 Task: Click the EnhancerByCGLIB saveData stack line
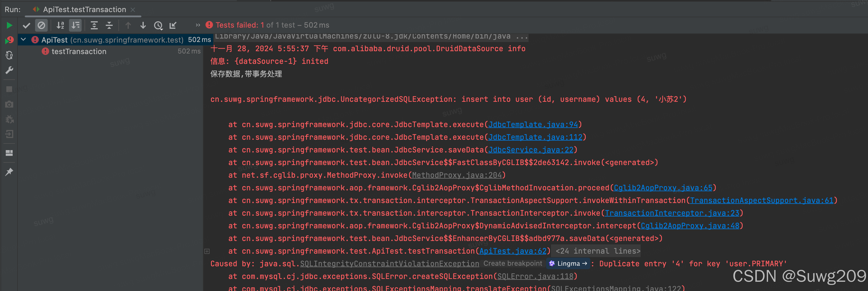coord(445,238)
